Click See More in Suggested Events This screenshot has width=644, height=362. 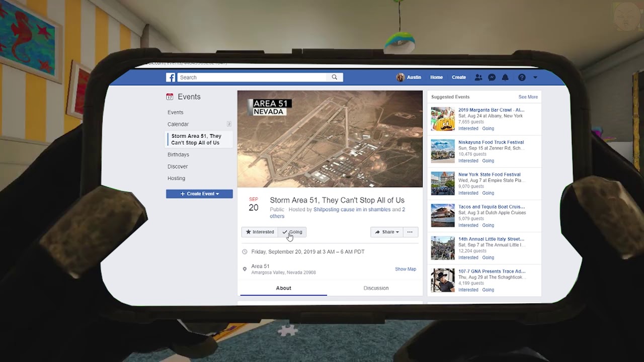click(x=528, y=97)
